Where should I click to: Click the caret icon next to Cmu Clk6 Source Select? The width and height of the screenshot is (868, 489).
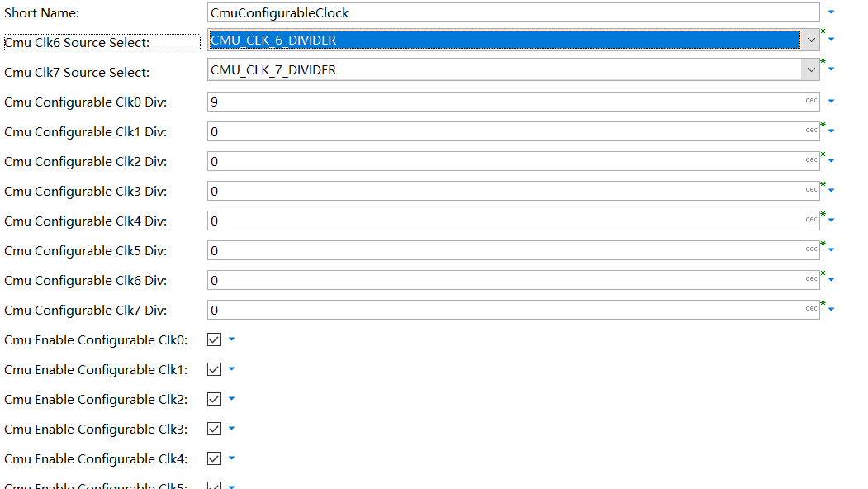[x=831, y=39]
